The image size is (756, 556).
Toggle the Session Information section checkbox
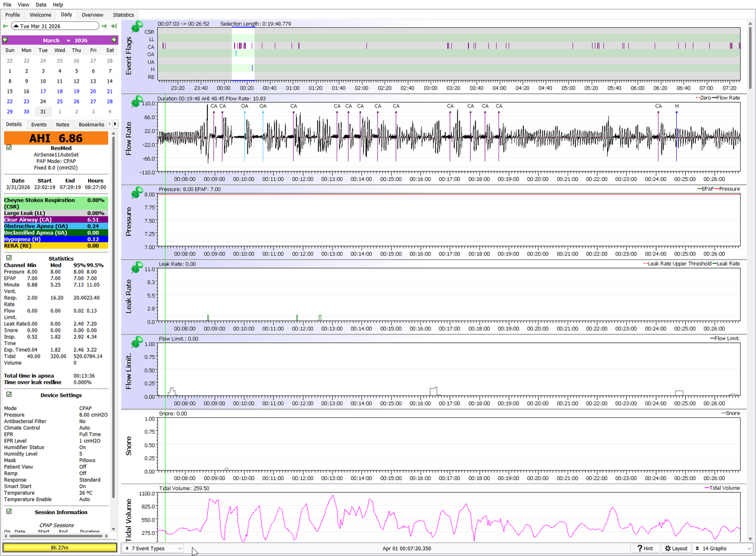(9, 511)
